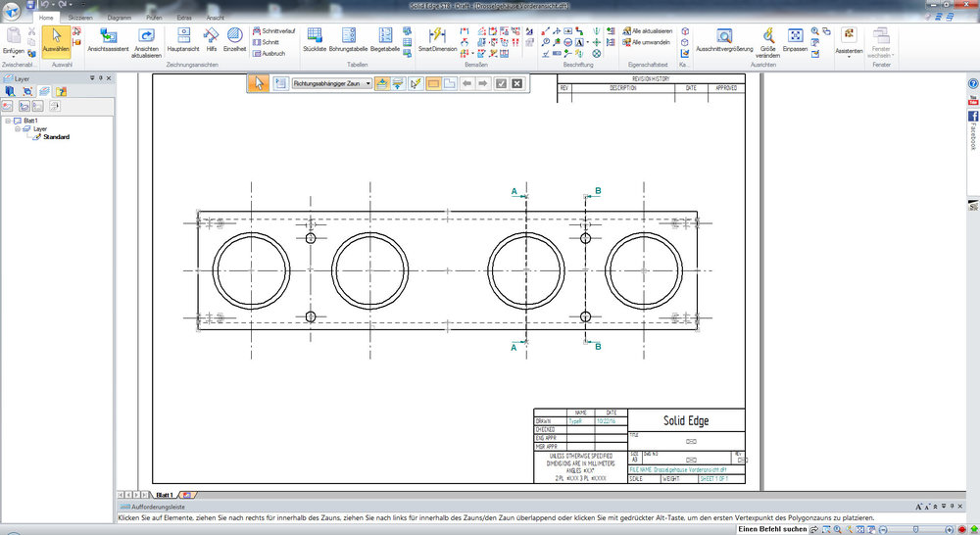Collapse the Blatt1 tree node
The width and height of the screenshot is (980, 535).
(x=8, y=121)
